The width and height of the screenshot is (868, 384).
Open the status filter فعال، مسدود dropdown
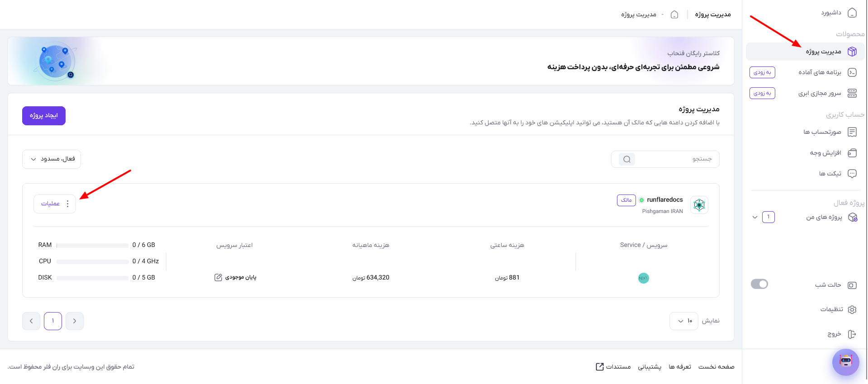coord(52,159)
